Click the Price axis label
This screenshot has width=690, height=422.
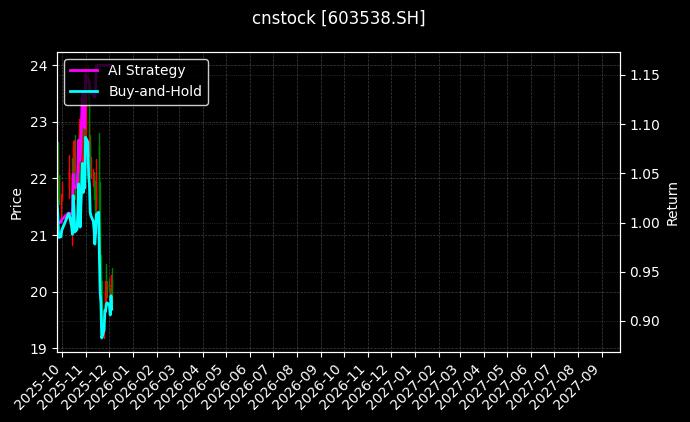tap(16, 201)
